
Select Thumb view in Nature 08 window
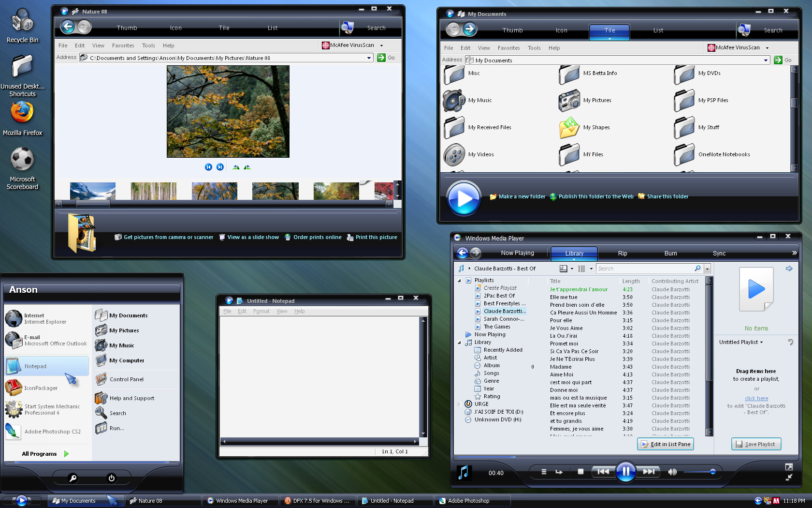(x=127, y=28)
